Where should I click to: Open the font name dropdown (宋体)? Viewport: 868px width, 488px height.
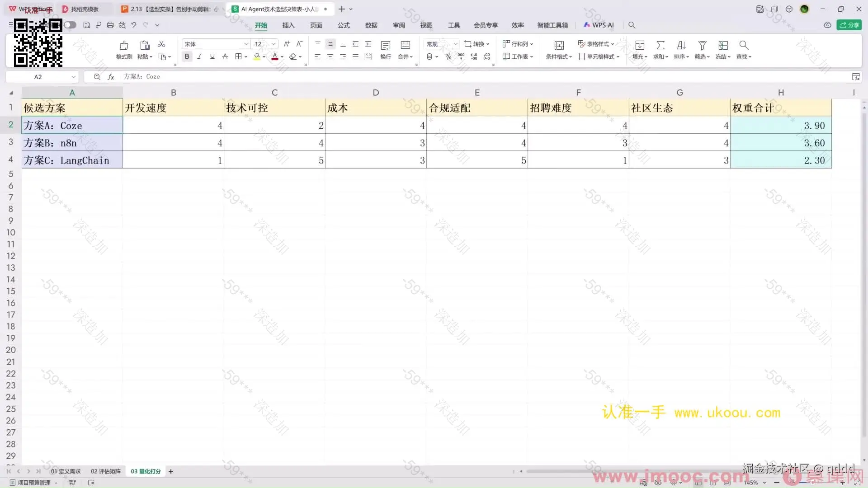[246, 44]
